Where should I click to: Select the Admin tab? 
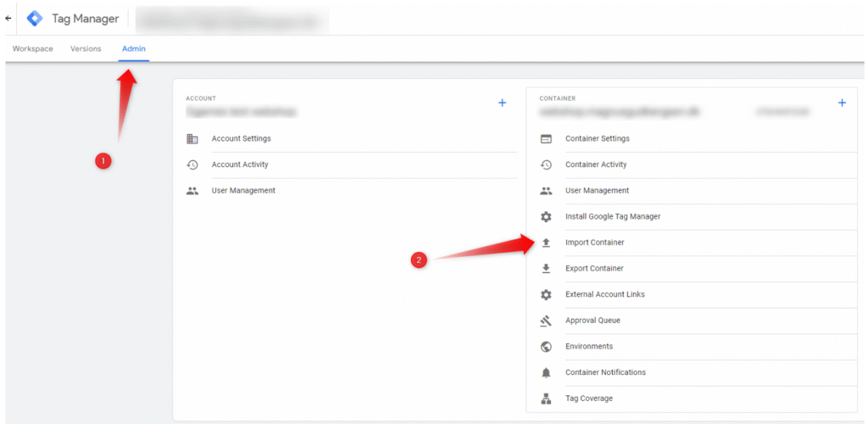click(x=134, y=49)
